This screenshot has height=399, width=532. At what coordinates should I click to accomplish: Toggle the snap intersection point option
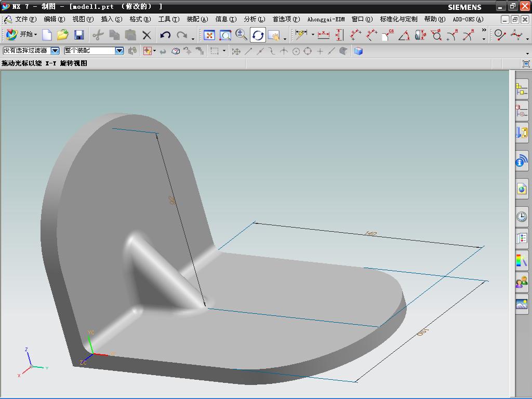(x=284, y=51)
